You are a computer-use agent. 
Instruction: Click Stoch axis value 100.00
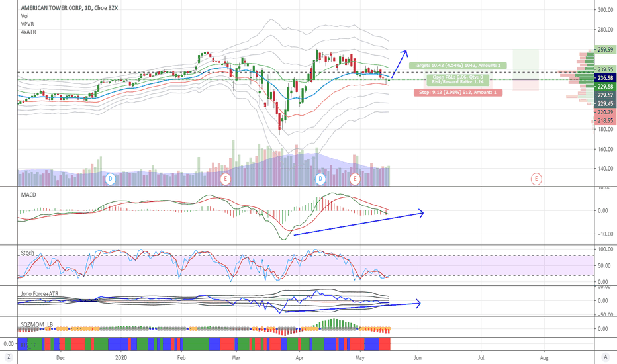(x=605, y=250)
